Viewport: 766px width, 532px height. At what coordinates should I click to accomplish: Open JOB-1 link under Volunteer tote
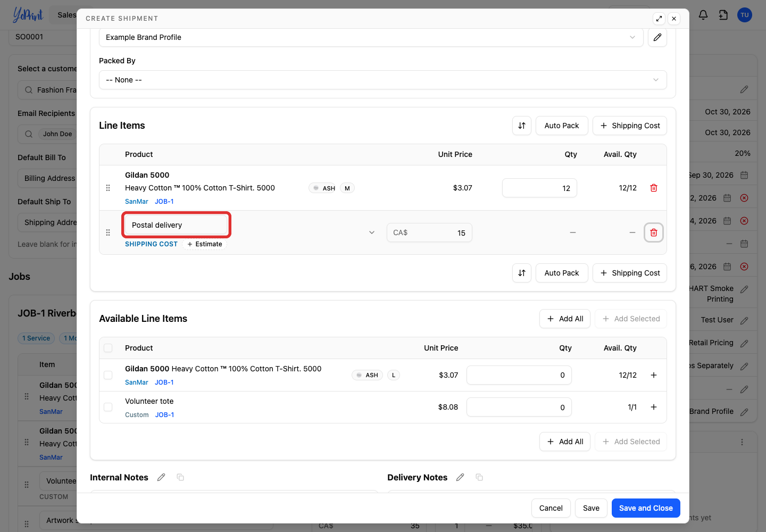coord(164,415)
